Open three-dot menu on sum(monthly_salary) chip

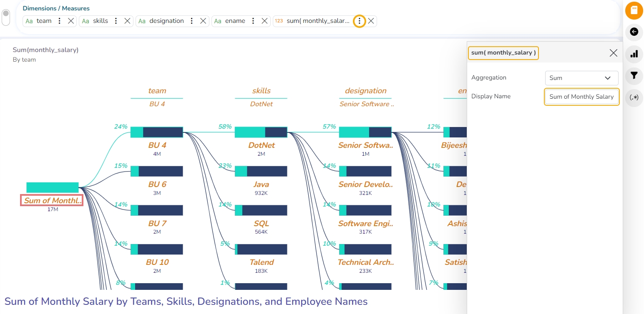[x=359, y=21]
